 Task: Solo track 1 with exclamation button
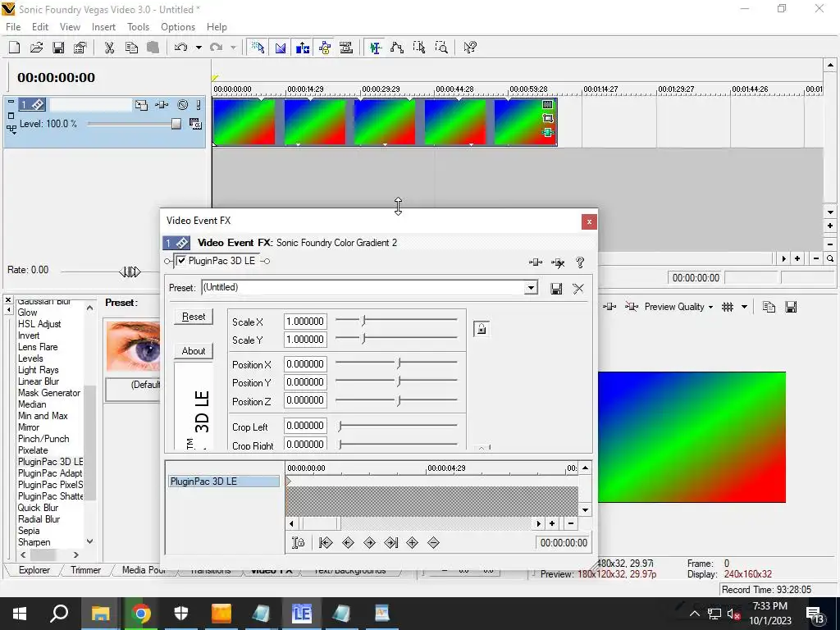(x=199, y=105)
